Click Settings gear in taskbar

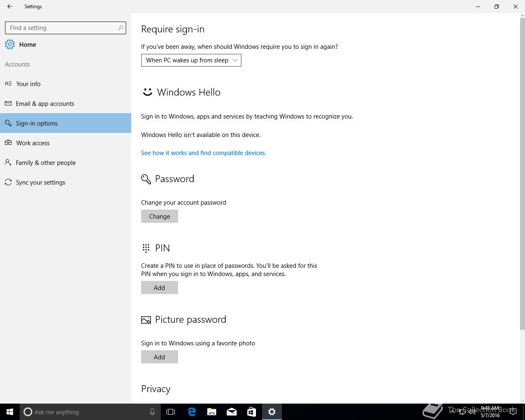click(x=272, y=412)
